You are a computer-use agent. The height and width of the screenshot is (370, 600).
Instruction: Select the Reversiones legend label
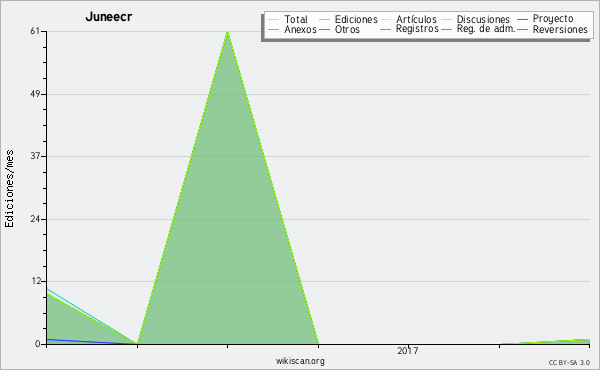tap(560, 29)
